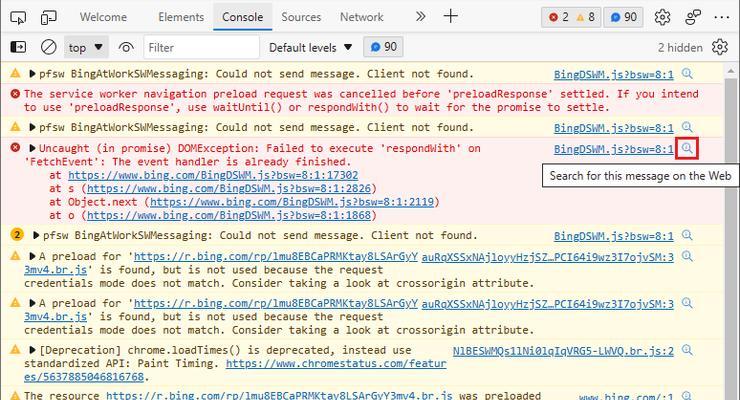
Task: Expand second pfsw BingAtWorkSWMessaging warning
Action: coord(32,127)
